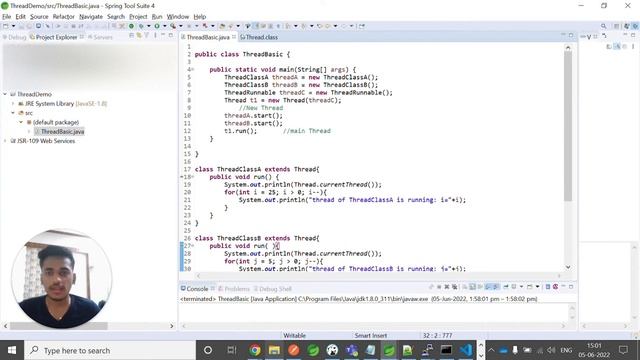
Task: Open the Search menu
Action: click(116, 16)
